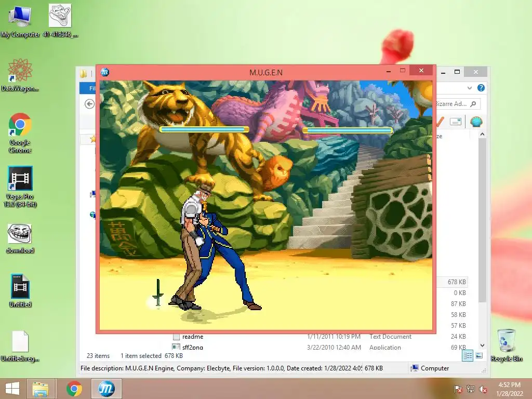Click player one's health bar

[x=204, y=129]
